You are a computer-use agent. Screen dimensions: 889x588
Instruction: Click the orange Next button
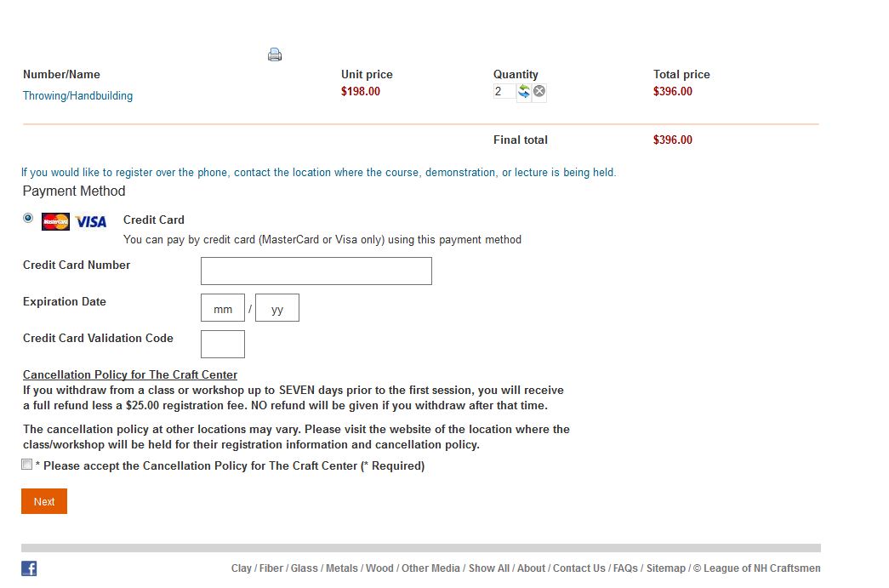click(44, 501)
